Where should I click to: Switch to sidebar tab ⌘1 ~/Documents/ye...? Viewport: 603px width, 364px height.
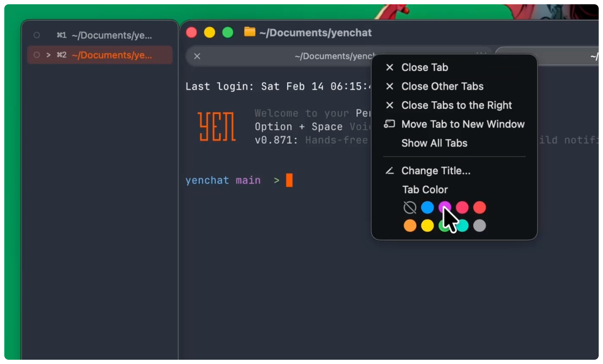pos(112,35)
